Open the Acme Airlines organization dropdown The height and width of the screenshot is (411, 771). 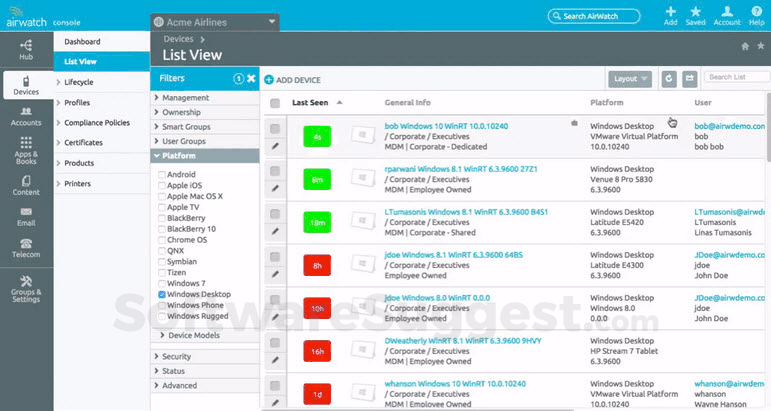click(214, 21)
